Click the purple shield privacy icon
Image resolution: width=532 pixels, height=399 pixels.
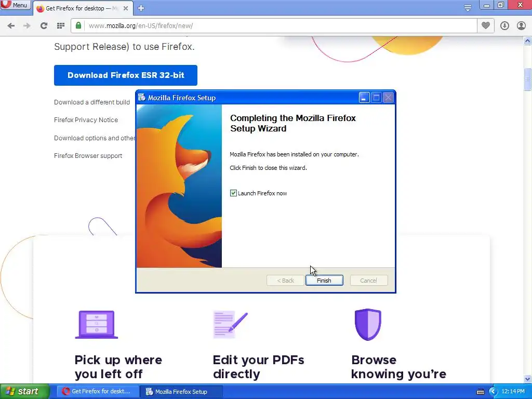pyautogui.click(x=368, y=324)
